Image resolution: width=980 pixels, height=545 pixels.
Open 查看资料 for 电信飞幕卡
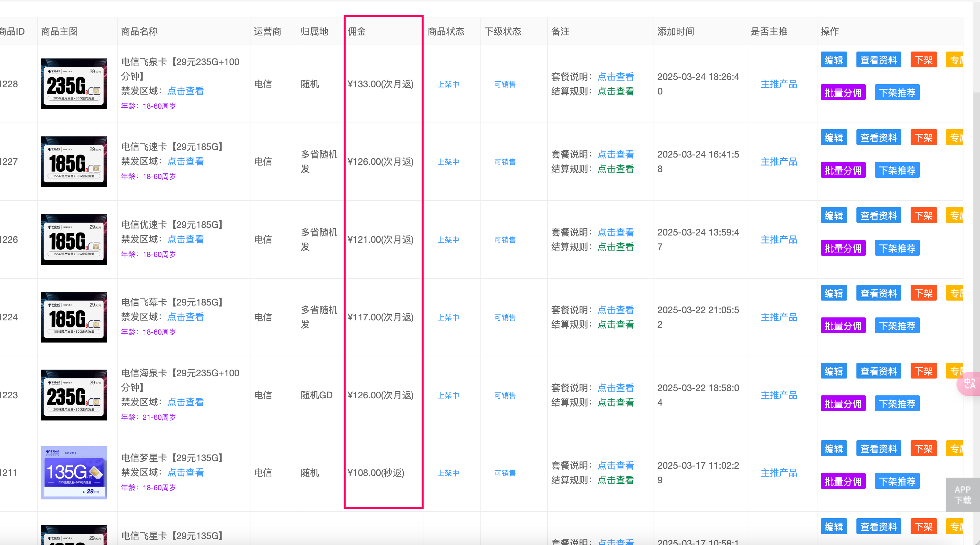coord(879,293)
